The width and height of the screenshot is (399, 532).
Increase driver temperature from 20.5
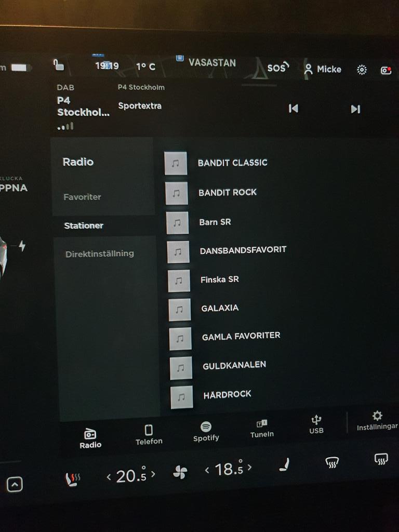coord(153,474)
